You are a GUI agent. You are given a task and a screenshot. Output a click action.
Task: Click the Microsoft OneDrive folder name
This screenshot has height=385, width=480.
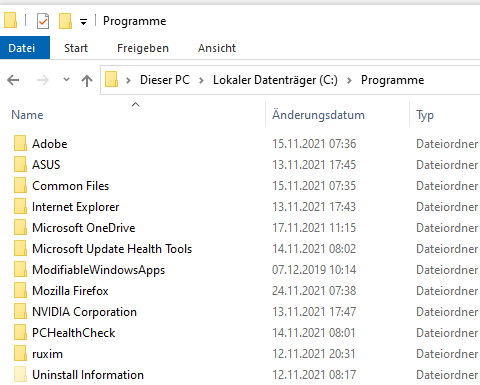click(84, 228)
